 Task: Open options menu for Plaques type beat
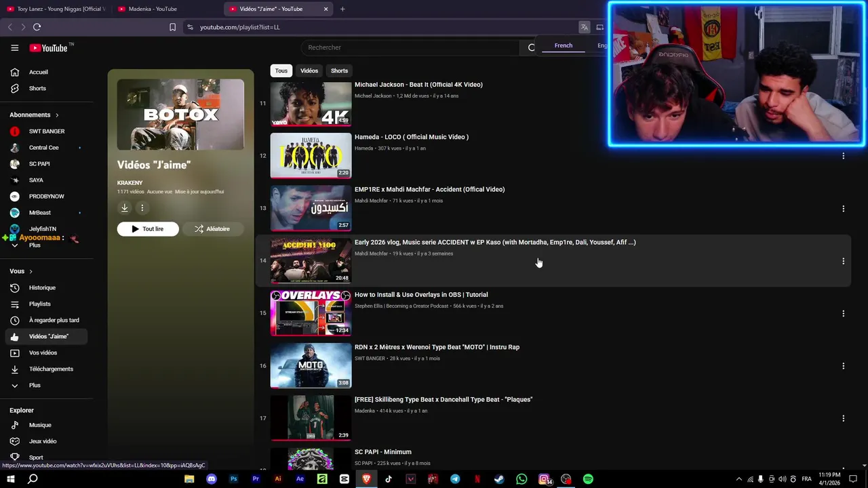843,418
